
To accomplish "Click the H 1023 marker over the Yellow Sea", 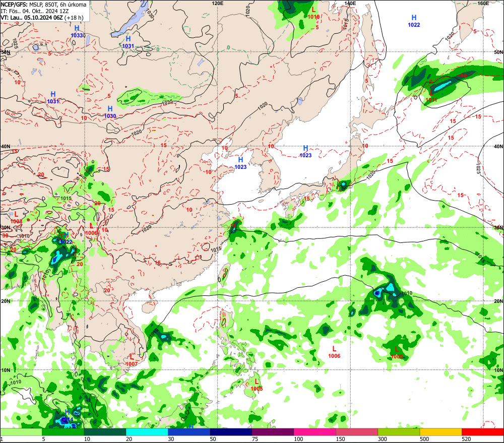I will 240,163.
